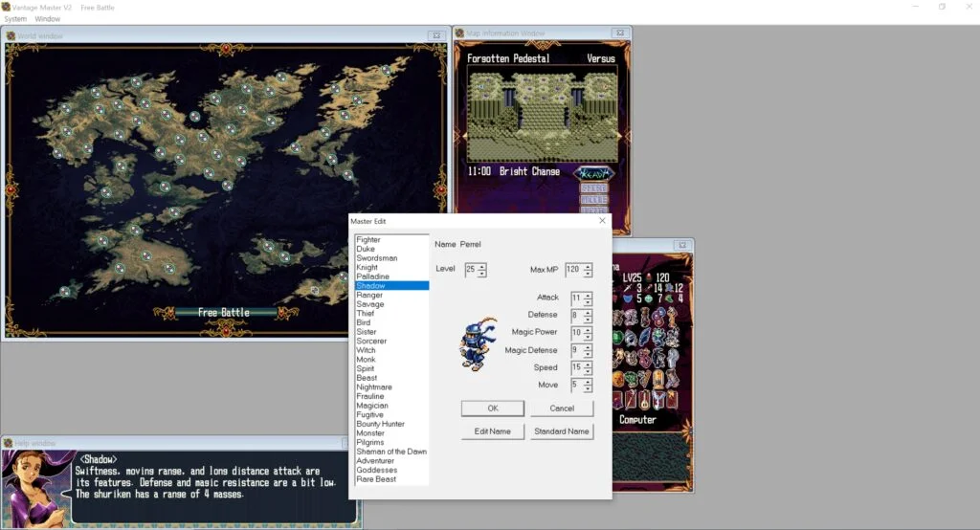This screenshot has width=980, height=530.
Task: Select Magician in the master list
Action: pos(391,406)
